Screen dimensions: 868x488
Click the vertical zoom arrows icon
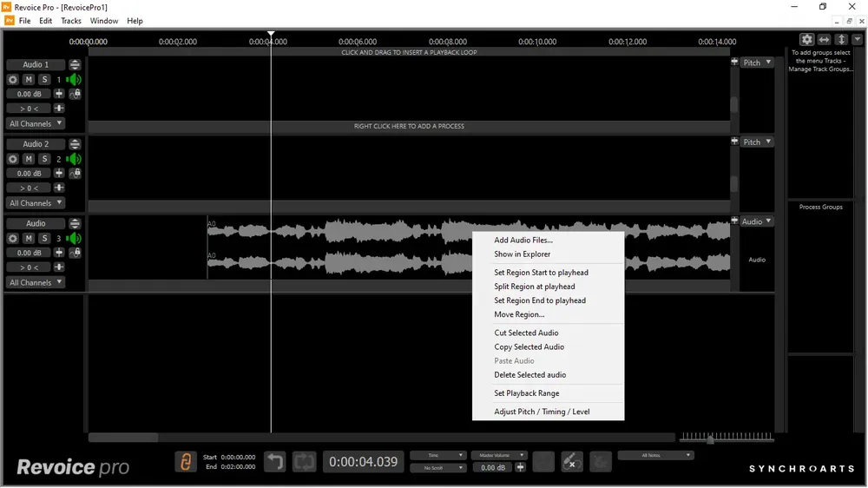click(x=841, y=39)
